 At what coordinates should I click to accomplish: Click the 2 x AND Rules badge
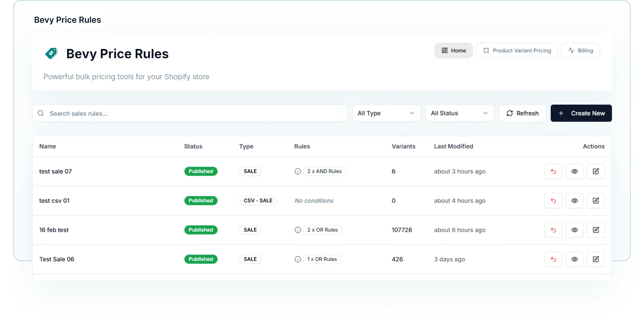[x=324, y=171]
